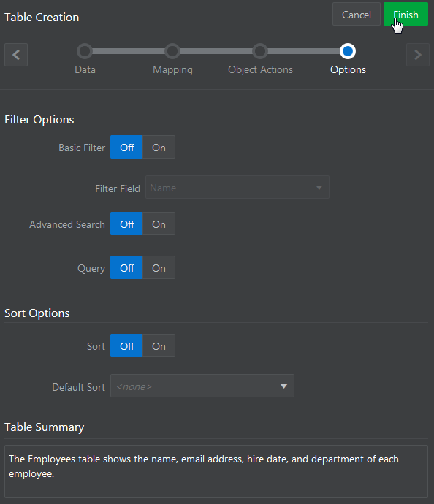Turn Advanced Search On
The image size is (434, 504).
[x=159, y=224]
